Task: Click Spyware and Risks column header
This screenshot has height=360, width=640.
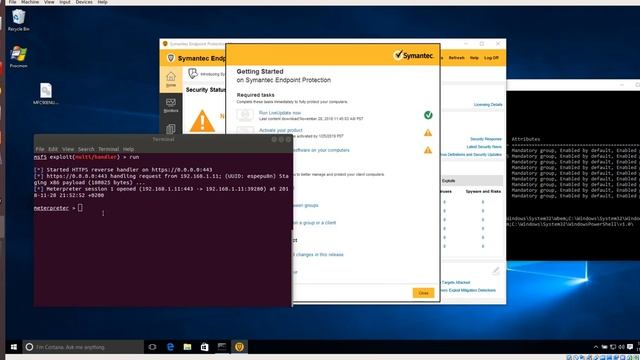Action: (x=483, y=191)
